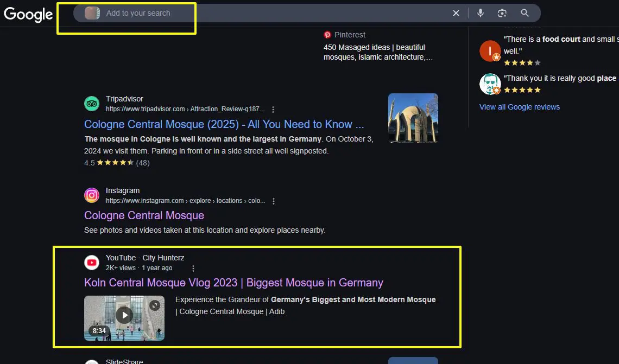This screenshot has height=364, width=619.
Task: Click the Google logo
Action: 28,14
